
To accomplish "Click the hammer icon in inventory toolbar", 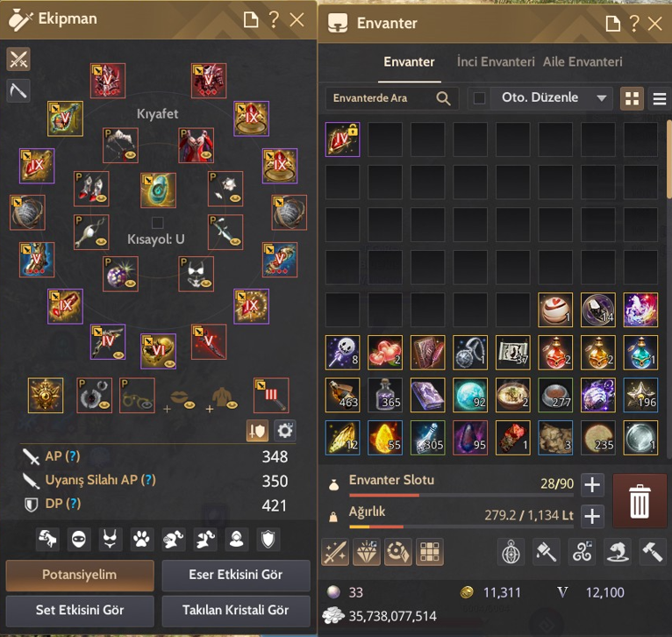I will pyautogui.click(x=652, y=552).
